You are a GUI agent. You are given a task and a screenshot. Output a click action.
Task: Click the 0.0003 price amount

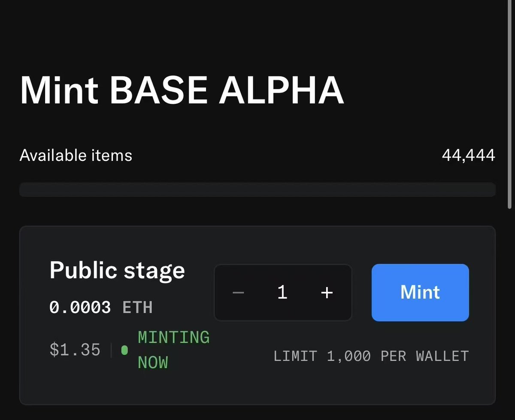80,307
